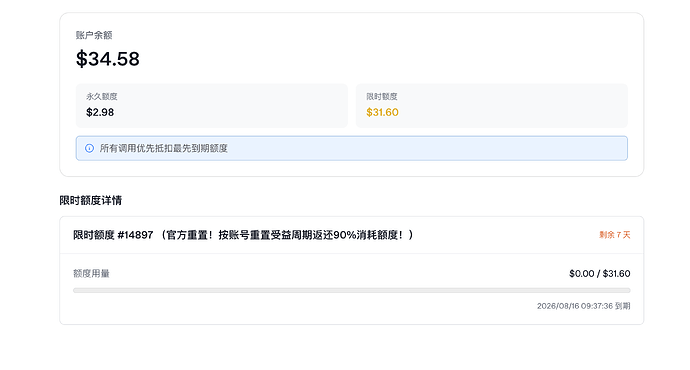Viewport: 690px width, 370px height.
Task: Click the 限时额度 label above the yellow amount
Action: pos(382,96)
